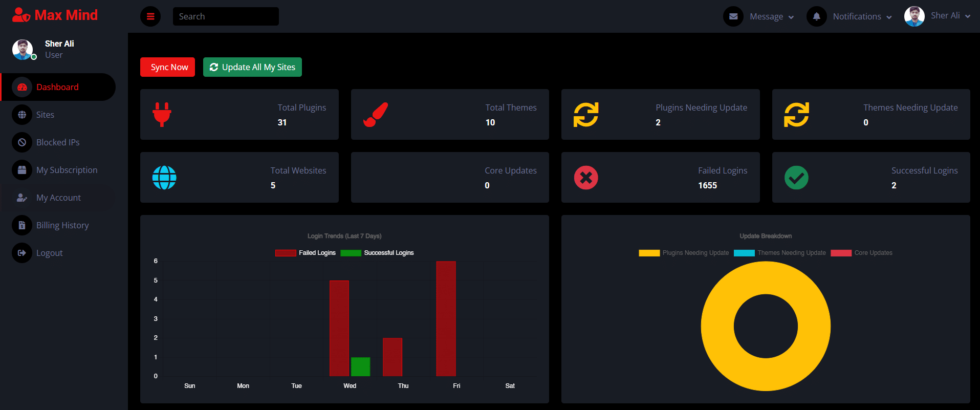The image size is (980, 410).
Task: Toggle Successful Logins legend swatch
Action: [x=351, y=253]
